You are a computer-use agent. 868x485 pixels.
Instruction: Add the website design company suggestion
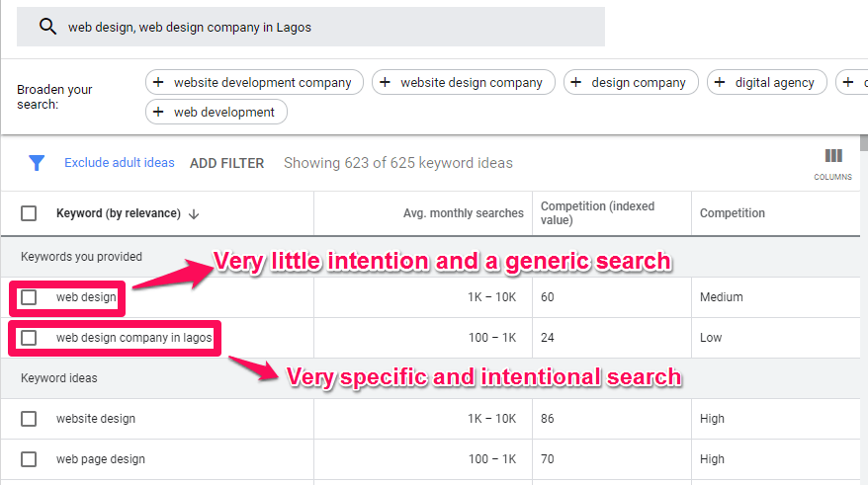pos(463,83)
